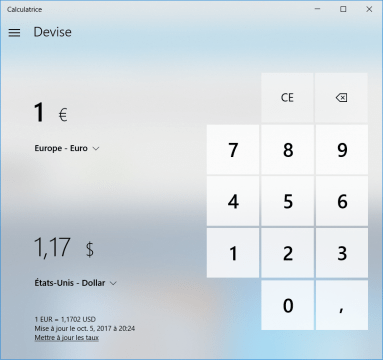Image resolution: width=383 pixels, height=360 pixels.
Task: Select the 1,17 $ converted amount
Action: click(x=64, y=247)
